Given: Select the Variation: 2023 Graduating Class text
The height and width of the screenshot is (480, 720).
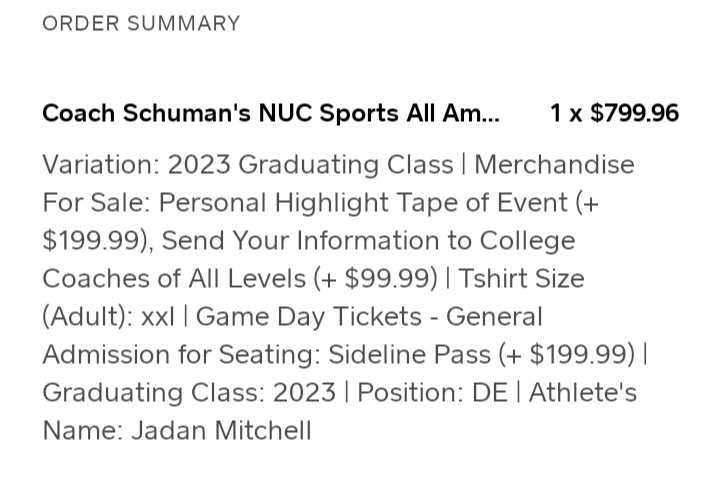Looking at the screenshot, I should pyautogui.click(x=248, y=164).
